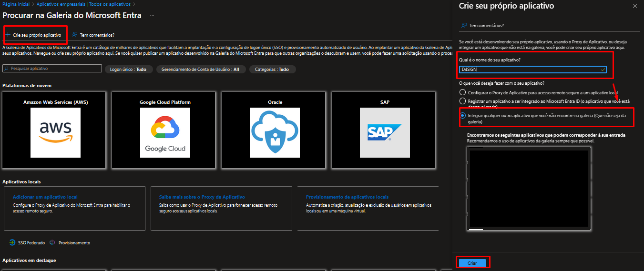The width and height of the screenshot is (644, 271).
Task: Click the Provisionamento legend label
Action: pos(74,243)
